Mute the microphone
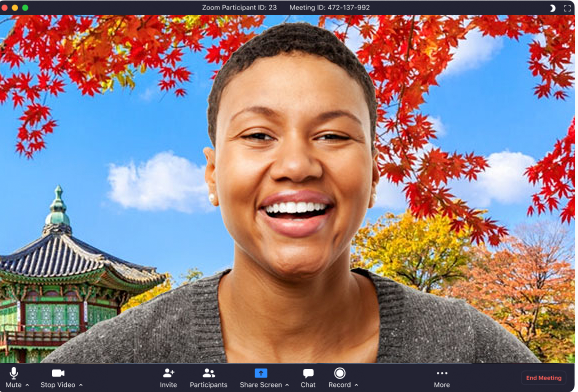 point(14,378)
